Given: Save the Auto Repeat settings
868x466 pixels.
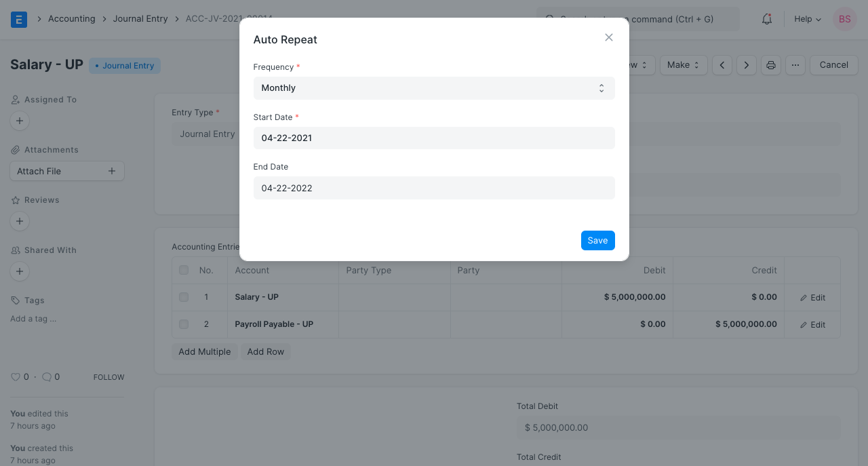Looking at the screenshot, I should [x=597, y=240].
